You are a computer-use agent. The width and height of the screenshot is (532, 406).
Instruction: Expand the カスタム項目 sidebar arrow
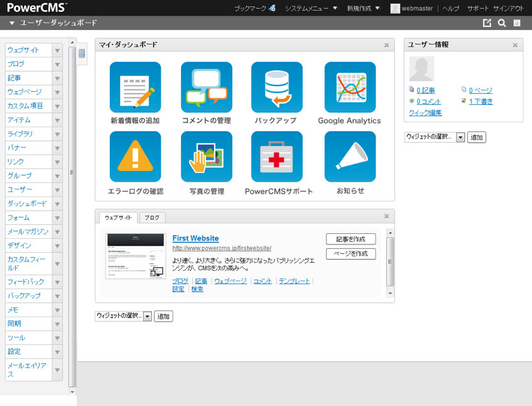(57, 106)
